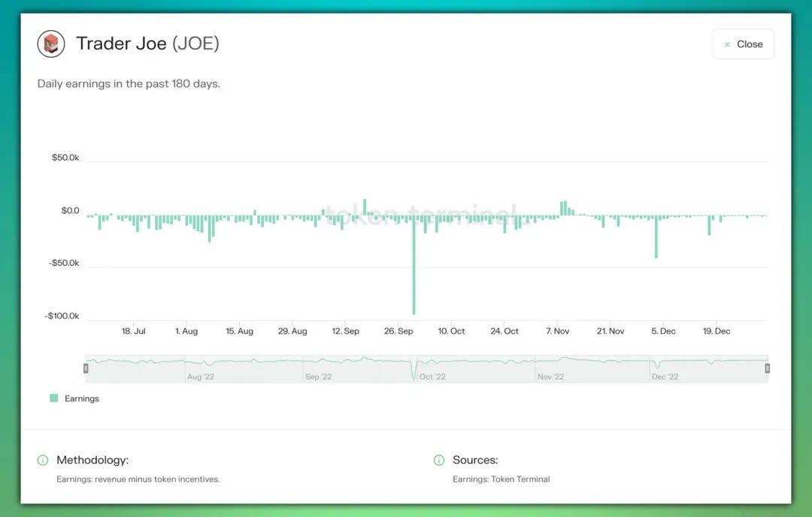Click the '1. Aug' axis label
812x517 pixels.
(186, 331)
